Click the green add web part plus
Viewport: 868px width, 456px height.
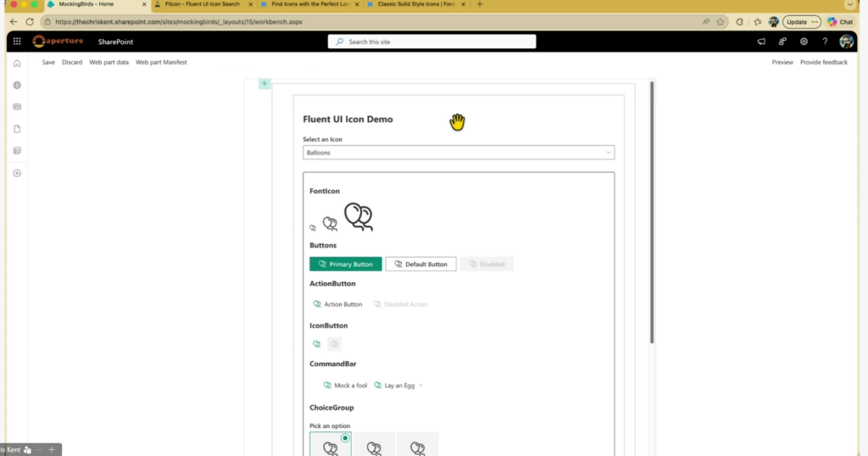coord(264,83)
